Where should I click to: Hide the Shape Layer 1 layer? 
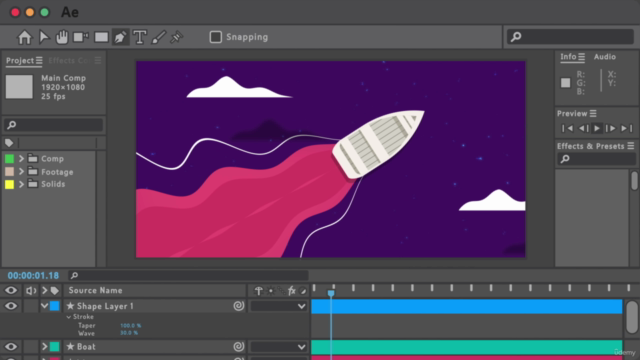[11, 306]
